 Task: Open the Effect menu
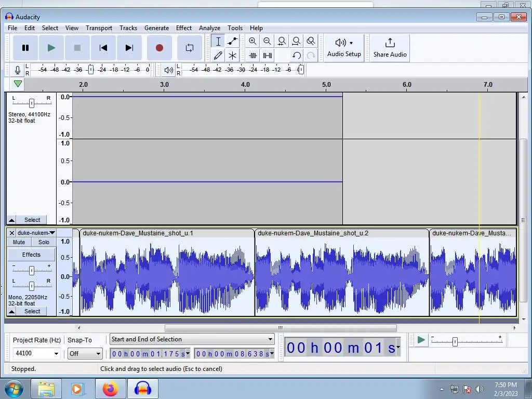pyautogui.click(x=184, y=28)
